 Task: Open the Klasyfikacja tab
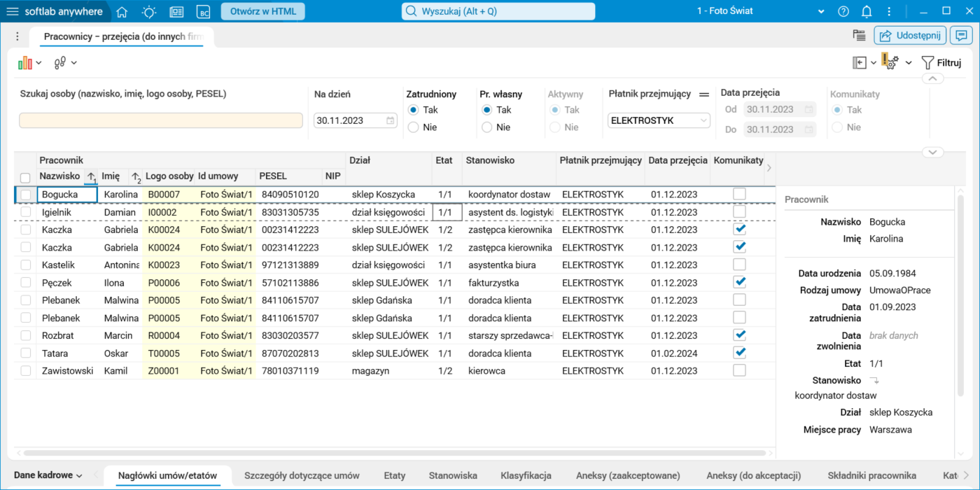pos(526,475)
